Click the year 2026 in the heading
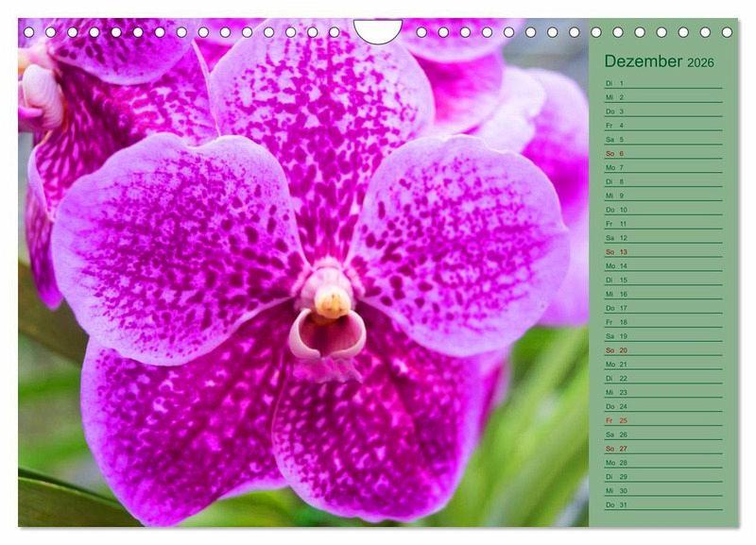Viewport: 756px width, 545px height. [700, 63]
